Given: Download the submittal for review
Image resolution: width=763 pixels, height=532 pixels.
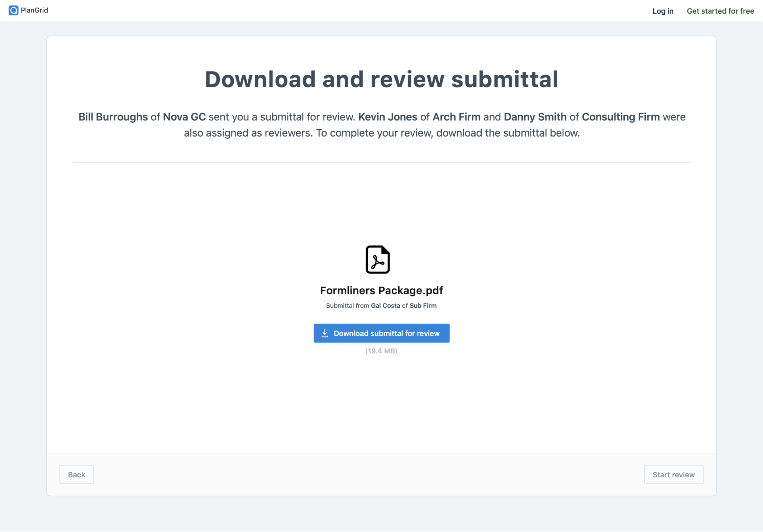Looking at the screenshot, I should click(381, 333).
